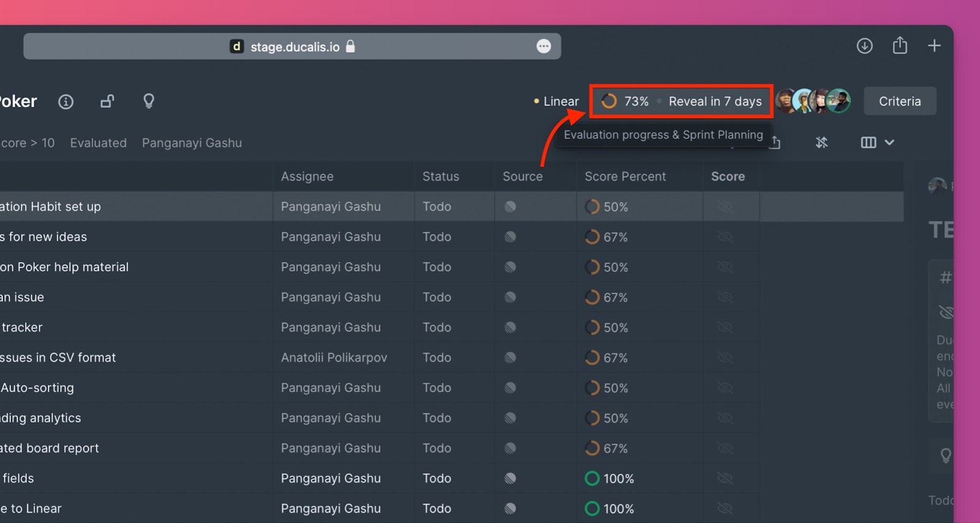Click the Criteria button
Image resolution: width=980 pixels, height=523 pixels.
point(899,102)
